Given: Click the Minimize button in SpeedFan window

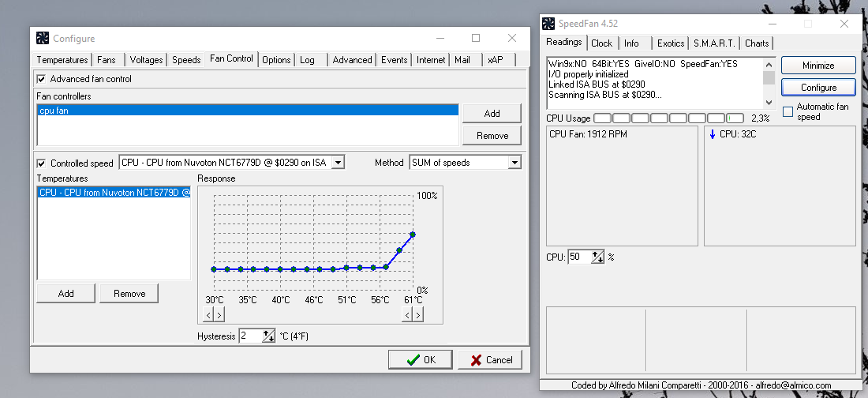Looking at the screenshot, I should click(818, 66).
